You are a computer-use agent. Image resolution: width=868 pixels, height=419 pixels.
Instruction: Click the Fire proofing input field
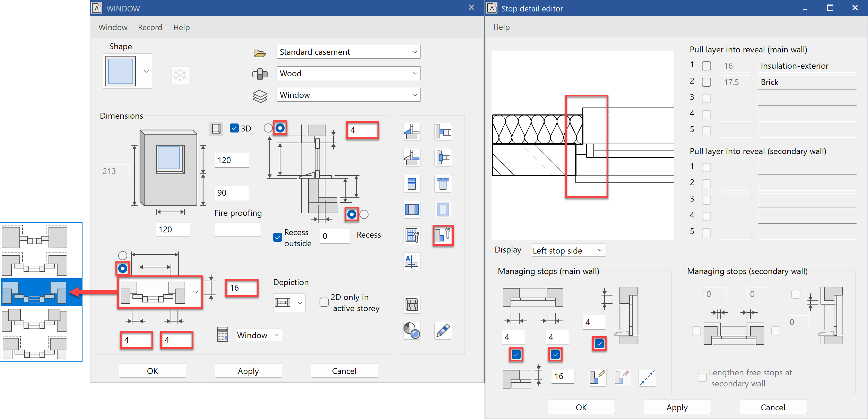237,230
